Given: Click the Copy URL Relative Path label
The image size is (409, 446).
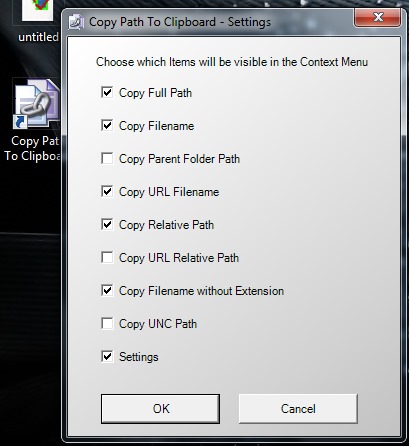Looking at the screenshot, I should coord(179,258).
